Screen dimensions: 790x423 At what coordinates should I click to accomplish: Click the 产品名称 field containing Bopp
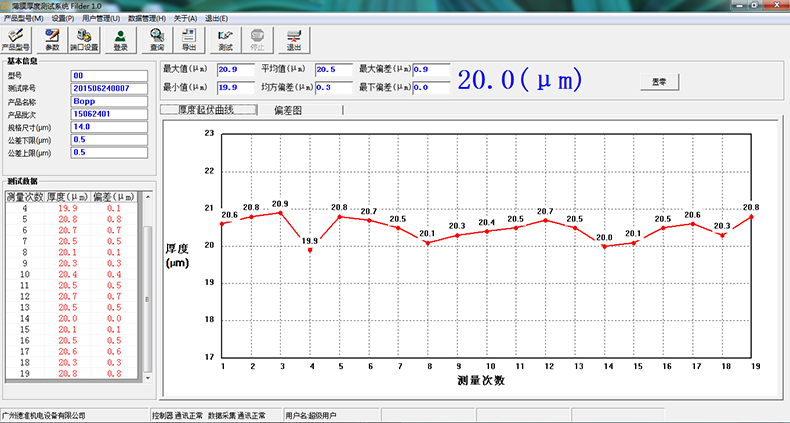pos(108,101)
